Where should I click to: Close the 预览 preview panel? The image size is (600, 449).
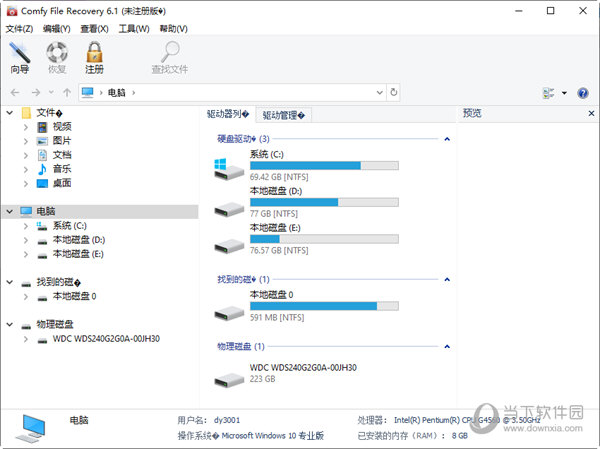[x=591, y=113]
